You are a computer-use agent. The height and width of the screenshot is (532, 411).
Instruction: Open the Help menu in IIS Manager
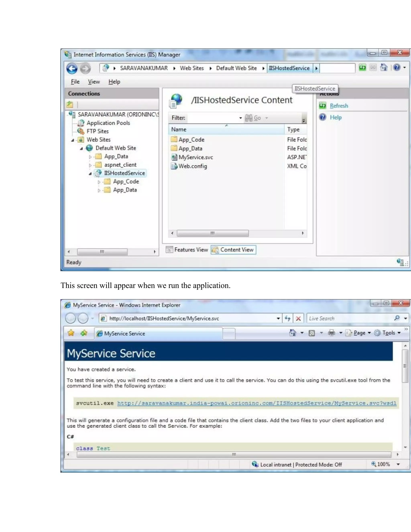coord(114,82)
